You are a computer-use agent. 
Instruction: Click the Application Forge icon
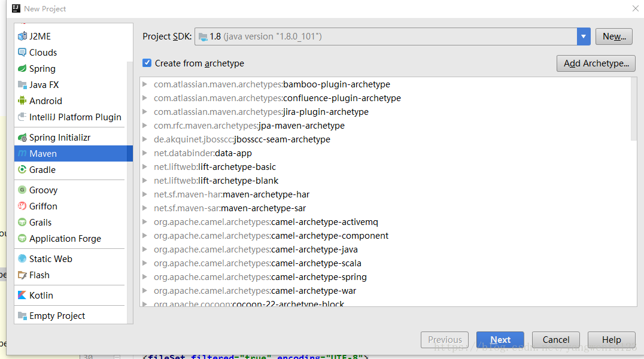[x=22, y=238]
